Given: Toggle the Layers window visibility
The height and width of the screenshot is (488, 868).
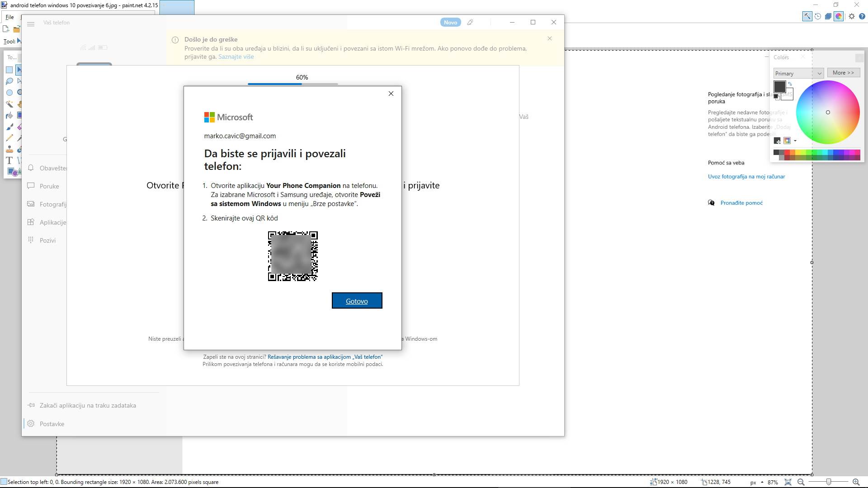Looking at the screenshot, I should pos(828,16).
